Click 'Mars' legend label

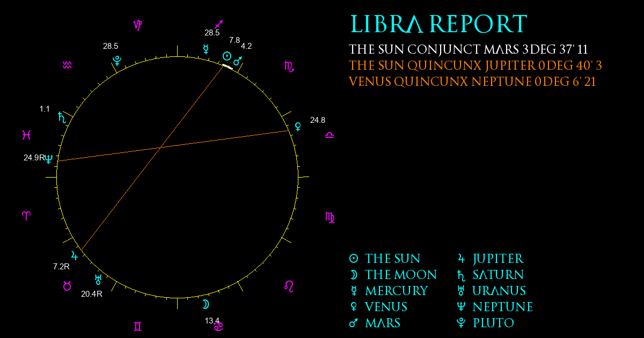383,323
